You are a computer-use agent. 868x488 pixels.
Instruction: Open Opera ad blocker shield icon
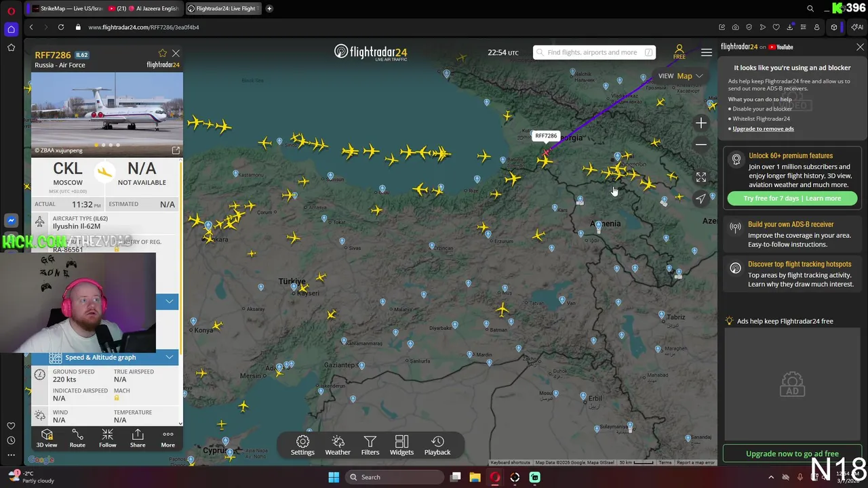coord(749,27)
